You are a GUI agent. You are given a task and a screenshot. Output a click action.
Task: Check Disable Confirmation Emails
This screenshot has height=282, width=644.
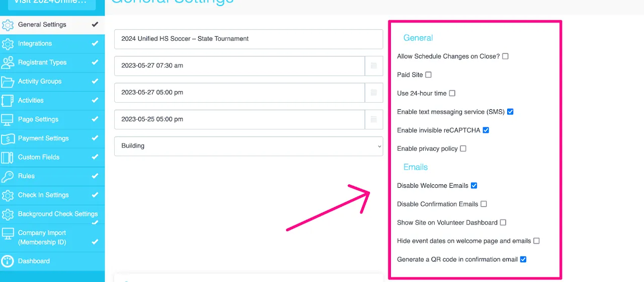point(484,204)
